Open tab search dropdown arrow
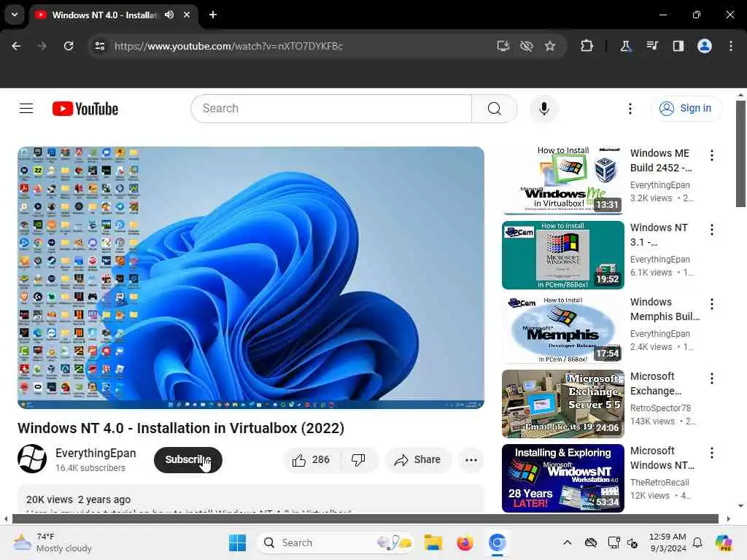The image size is (747, 560). point(15,15)
